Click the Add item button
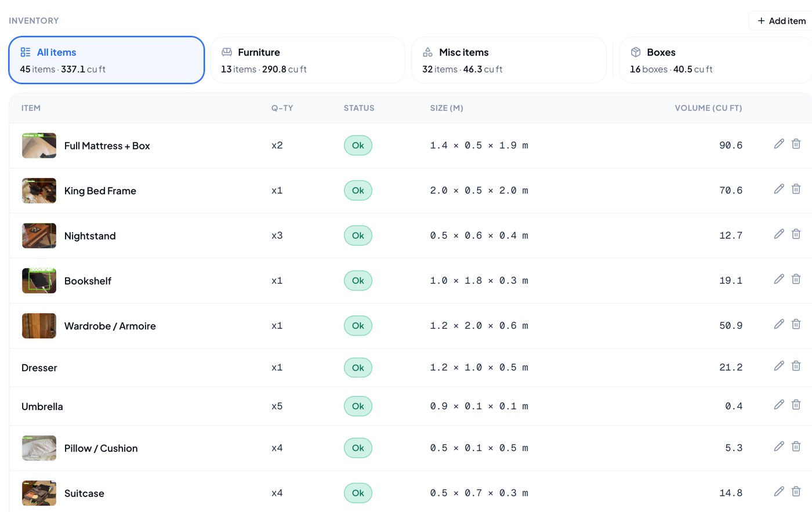 (781, 21)
